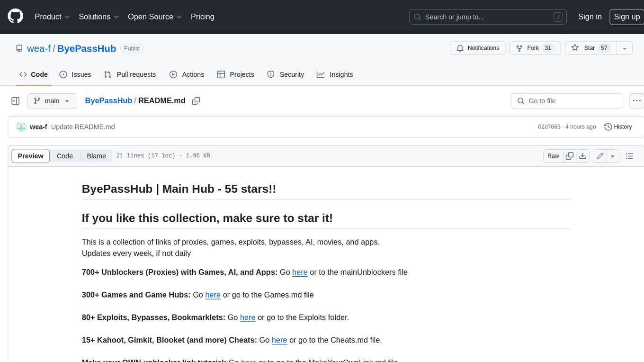Open the Raw file view
The image size is (644, 362).
tap(553, 156)
